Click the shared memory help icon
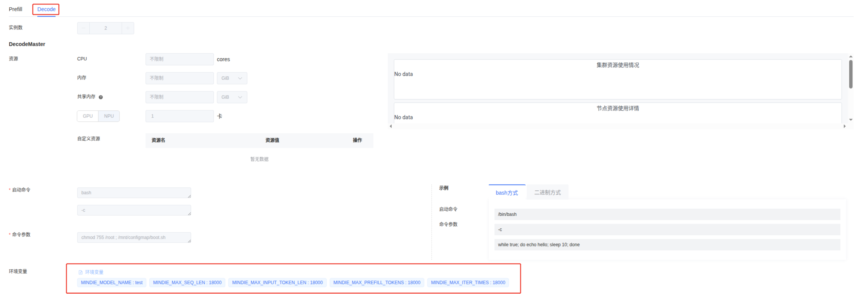Screen dimensions: 868x294 (x=101, y=97)
